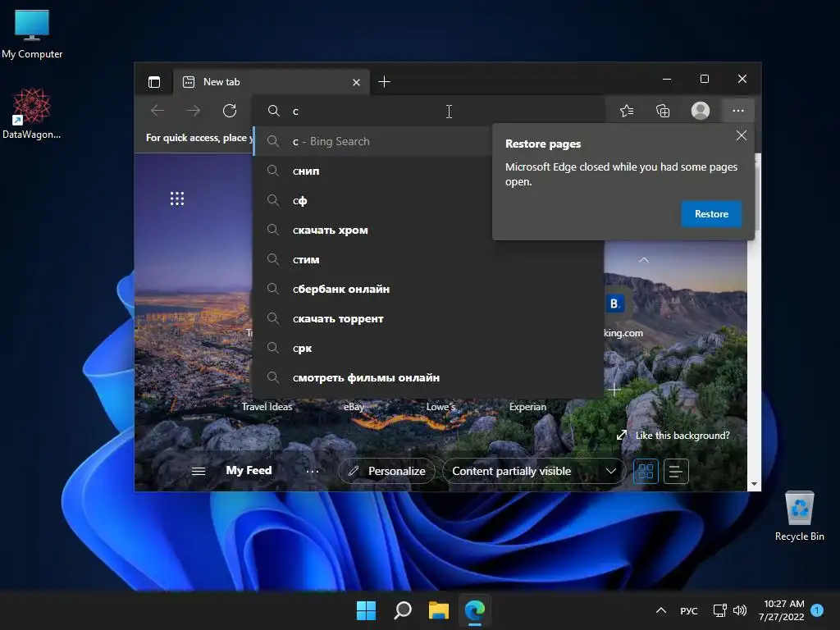Image resolution: width=840 pixels, height=630 pixels.
Task: Click the Microsoft Edge taskbar icon
Action: tap(475, 610)
